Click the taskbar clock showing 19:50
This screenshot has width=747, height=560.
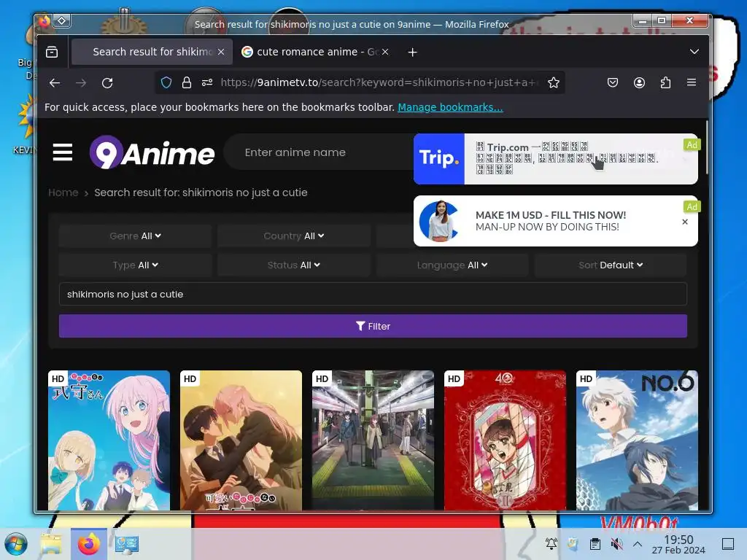point(678,544)
